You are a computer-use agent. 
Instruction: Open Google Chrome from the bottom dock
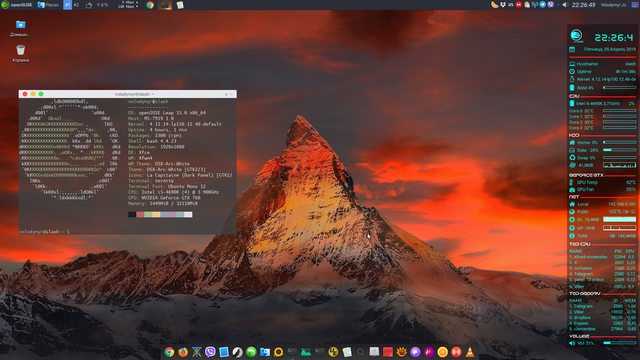click(x=169, y=352)
